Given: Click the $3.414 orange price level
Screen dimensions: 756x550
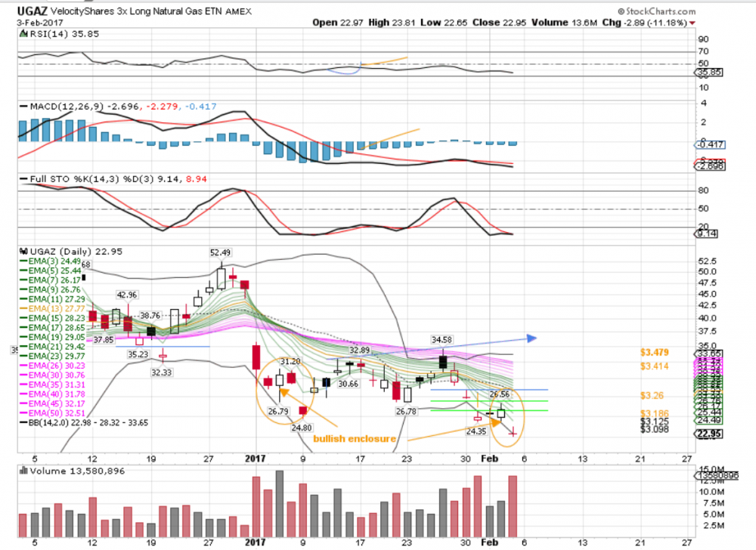Looking at the screenshot, I should 654,366.
